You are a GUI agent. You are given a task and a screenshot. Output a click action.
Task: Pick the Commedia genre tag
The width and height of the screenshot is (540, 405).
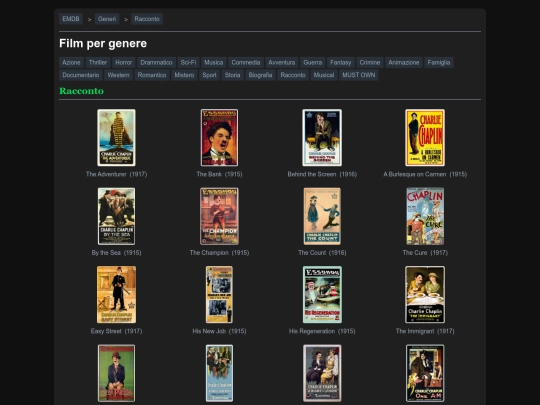(x=246, y=62)
